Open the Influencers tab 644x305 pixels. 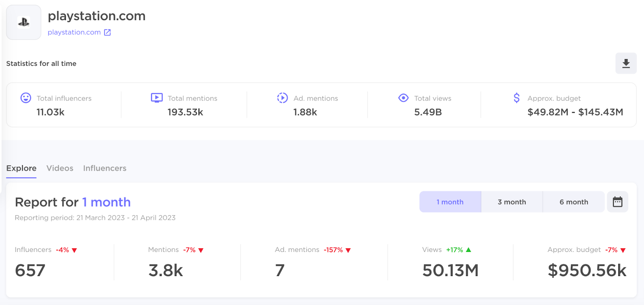(x=105, y=168)
